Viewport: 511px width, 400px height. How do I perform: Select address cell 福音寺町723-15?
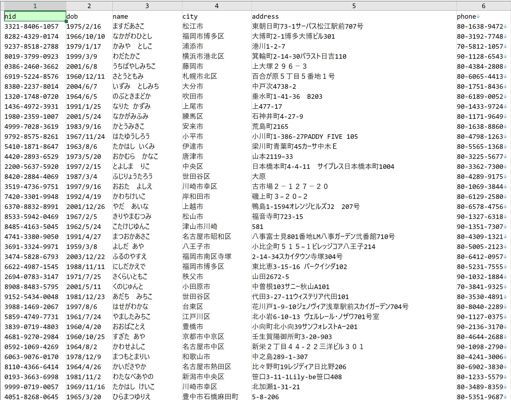[354, 216]
